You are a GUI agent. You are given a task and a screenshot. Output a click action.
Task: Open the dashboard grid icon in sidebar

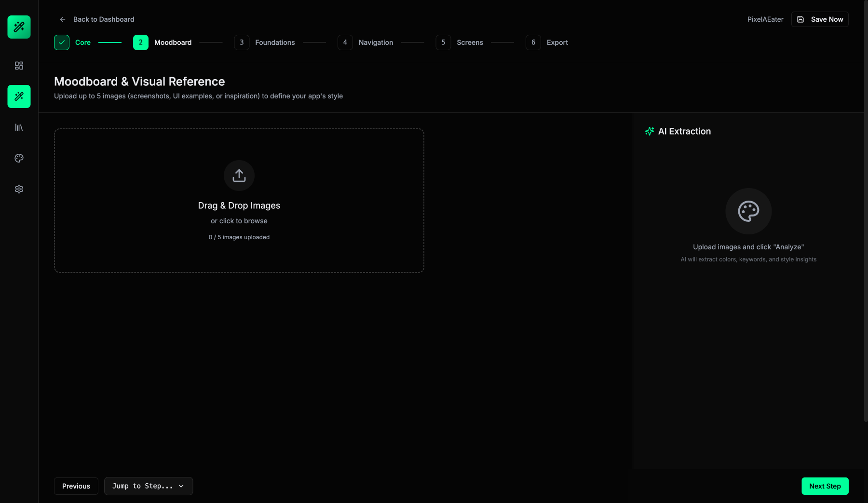[x=19, y=66]
